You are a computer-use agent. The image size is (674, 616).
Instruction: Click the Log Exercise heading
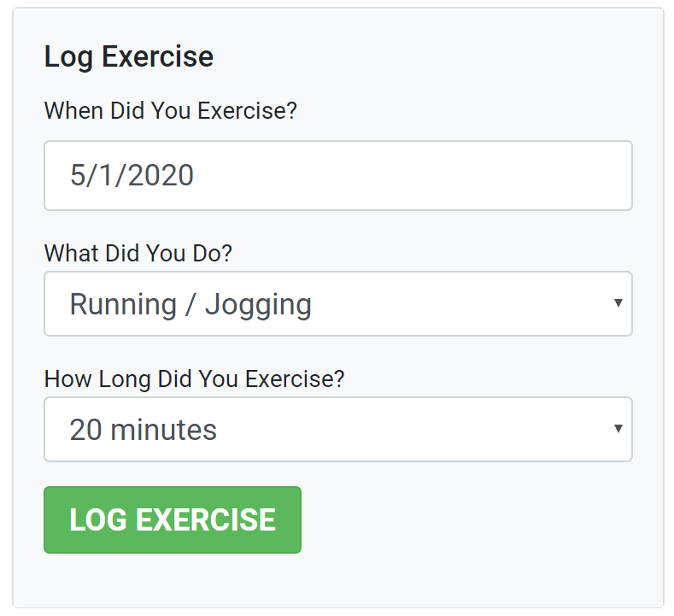point(129,56)
